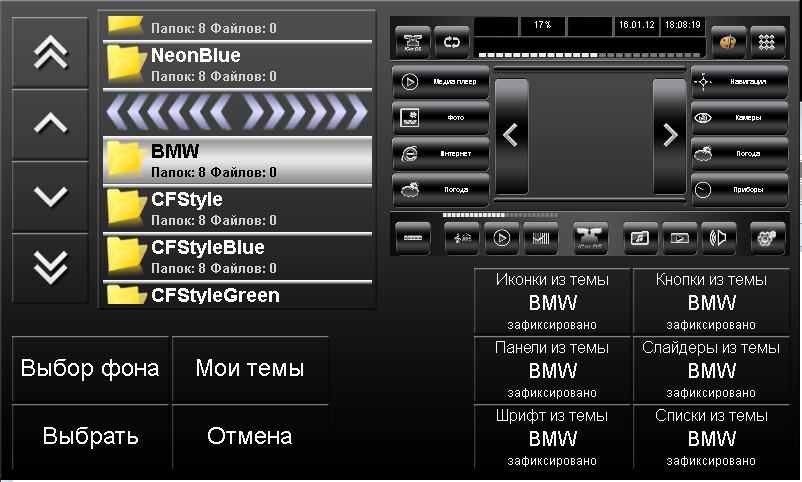The height and width of the screenshot is (482, 802).
Task: Jump to the top using double up arrows
Action: click(50, 52)
